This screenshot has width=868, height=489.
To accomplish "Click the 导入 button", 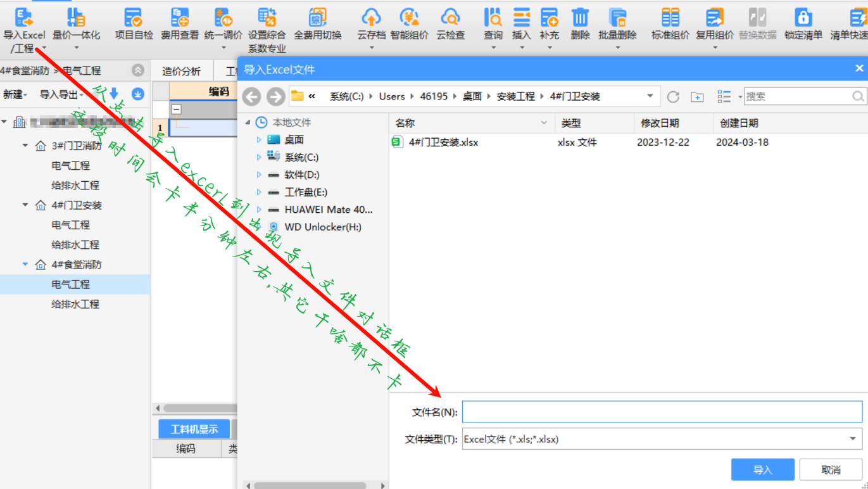I will [763, 469].
